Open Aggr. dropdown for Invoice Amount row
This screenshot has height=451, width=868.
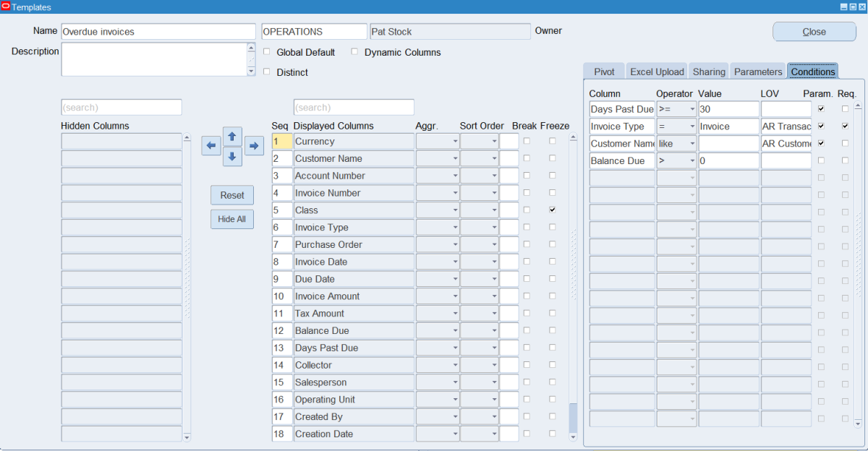[x=455, y=296]
